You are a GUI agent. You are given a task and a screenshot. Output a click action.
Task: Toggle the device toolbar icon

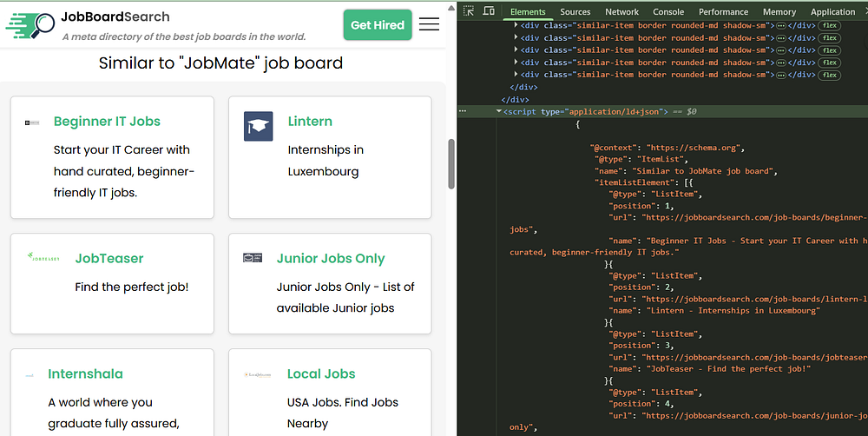489,11
